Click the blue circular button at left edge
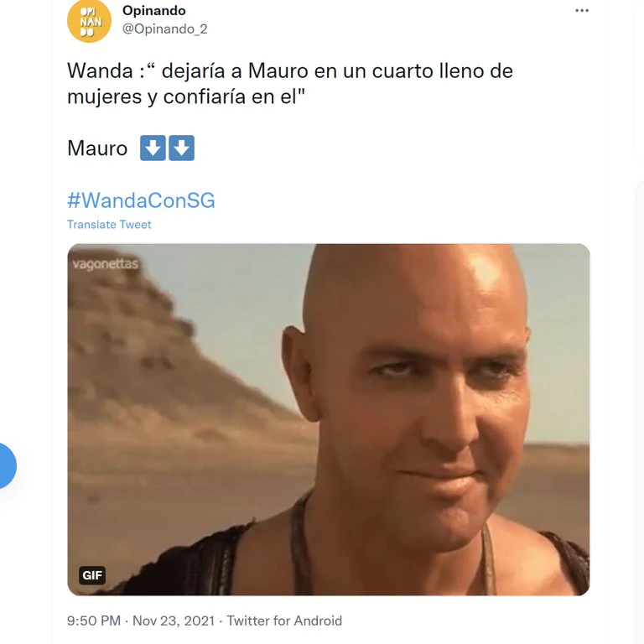The height and width of the screenshot is (644, 644). tap(8, 465)
